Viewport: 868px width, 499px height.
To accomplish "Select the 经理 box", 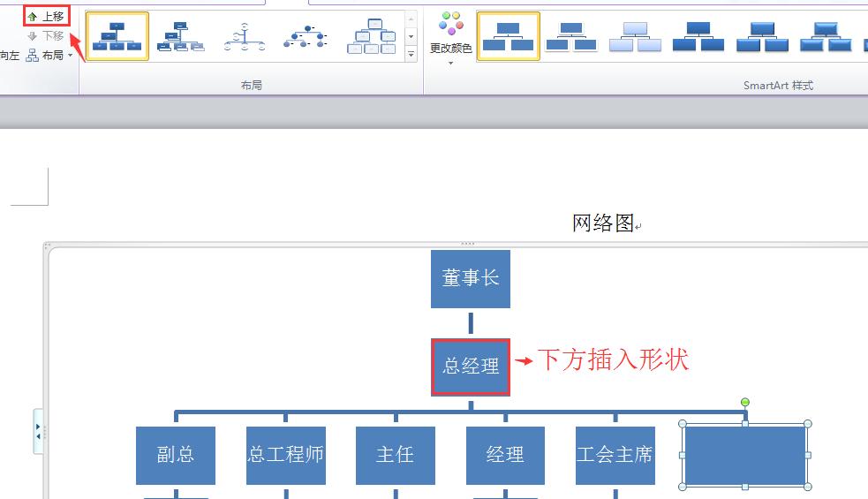I will [x=505, y=455].
